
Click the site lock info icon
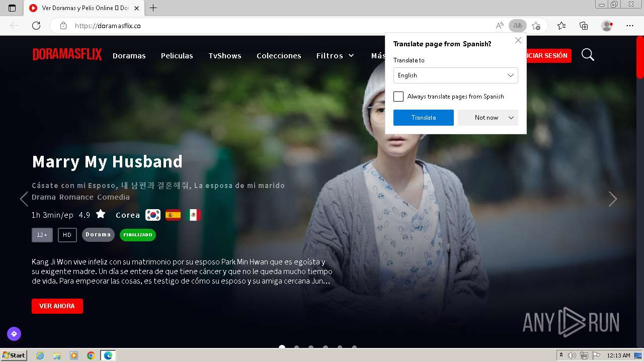click(63, 26)
